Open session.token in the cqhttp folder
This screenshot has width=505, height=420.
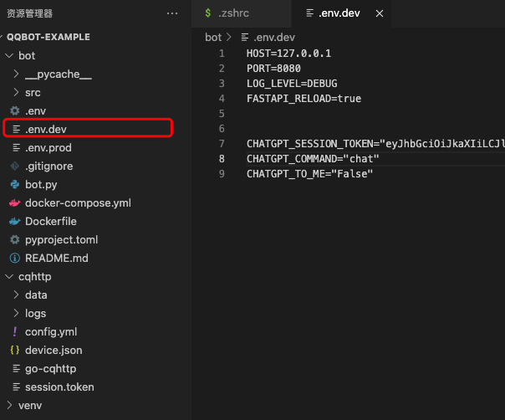(59, 387)
